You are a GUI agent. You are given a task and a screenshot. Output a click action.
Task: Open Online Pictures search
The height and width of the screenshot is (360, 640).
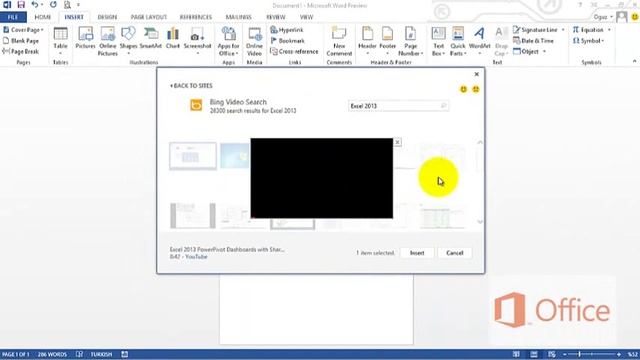pos(108,41)
